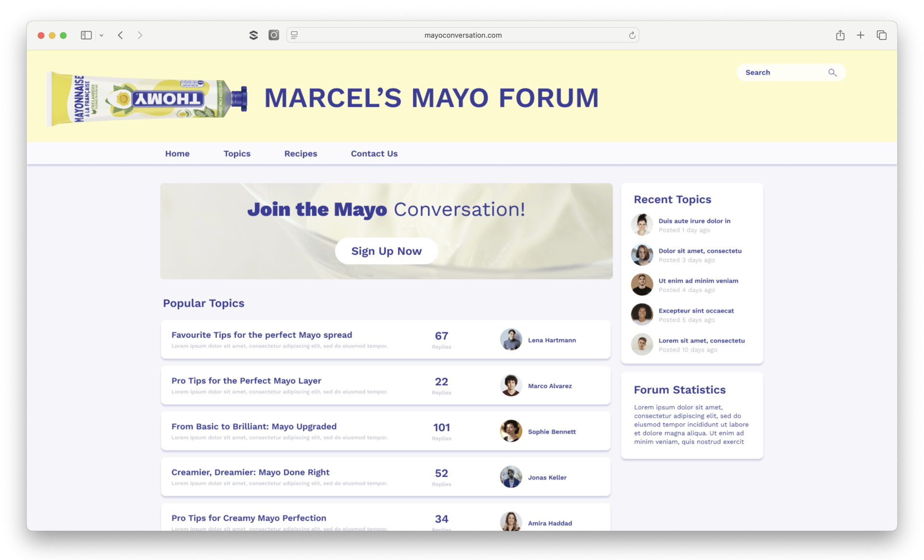
Task: Open recent topic 'Excepteur sint occaecat'
Action: tap(696, 311)
